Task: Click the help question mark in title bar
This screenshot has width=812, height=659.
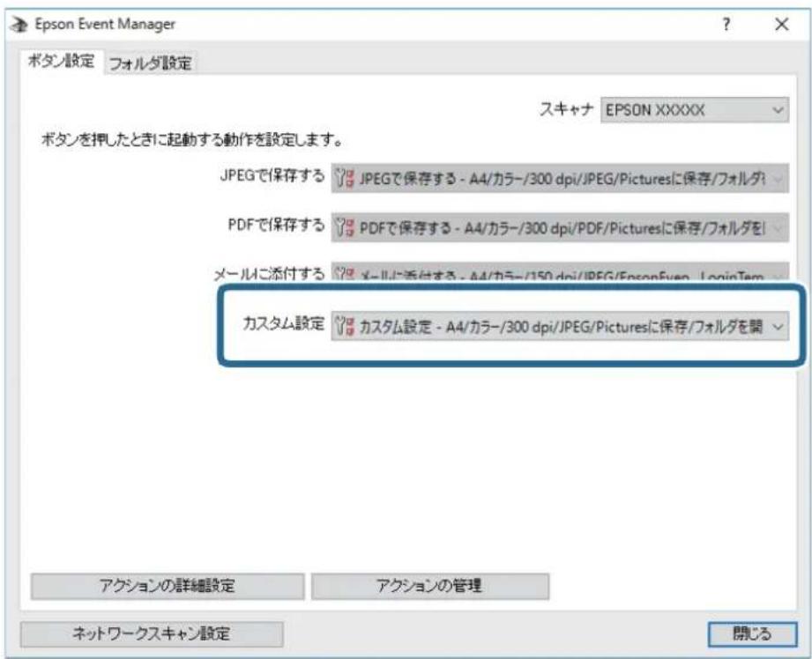Action: click(726, 25)
